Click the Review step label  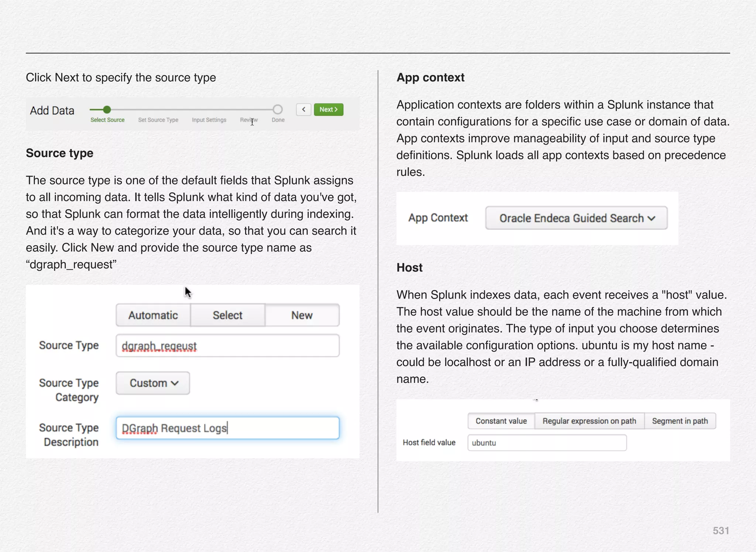point(249,120)
